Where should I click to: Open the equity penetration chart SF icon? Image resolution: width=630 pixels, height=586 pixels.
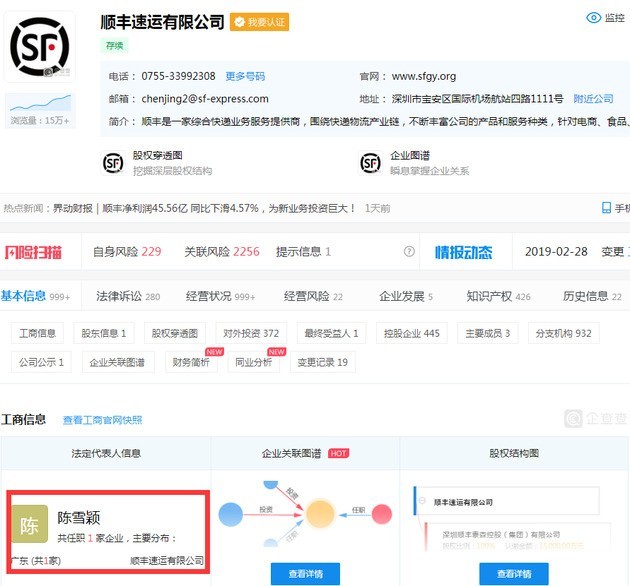click(x=113, y=163)
